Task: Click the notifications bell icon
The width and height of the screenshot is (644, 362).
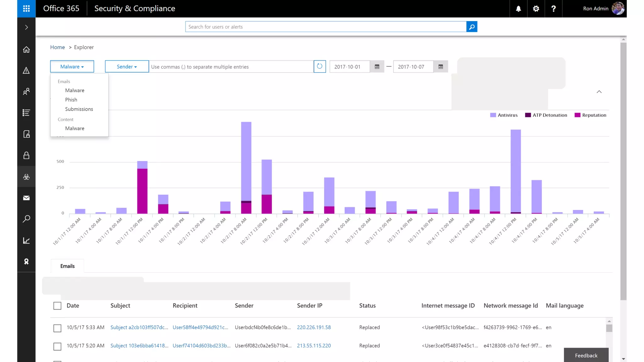Action: point(518,8)
